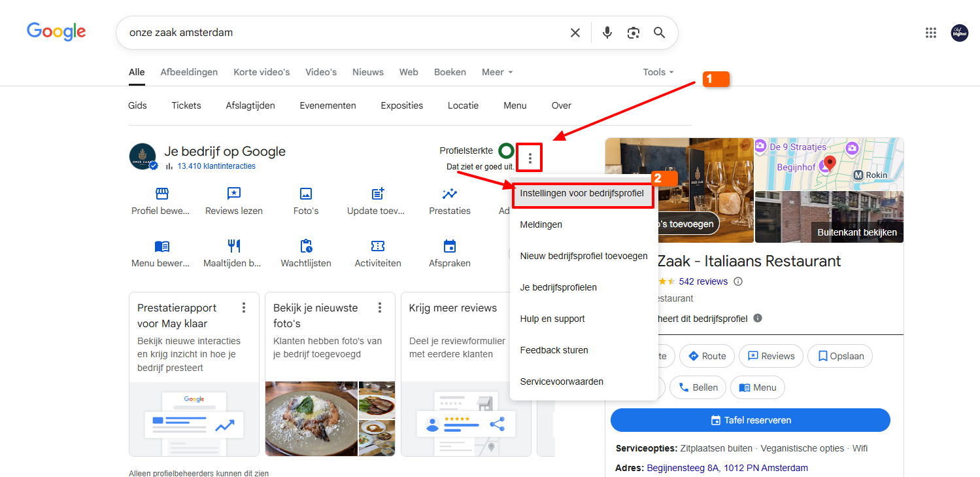
Task: Open options on Bekijk je nieuwste foto's card
Action: pos(380,308)
